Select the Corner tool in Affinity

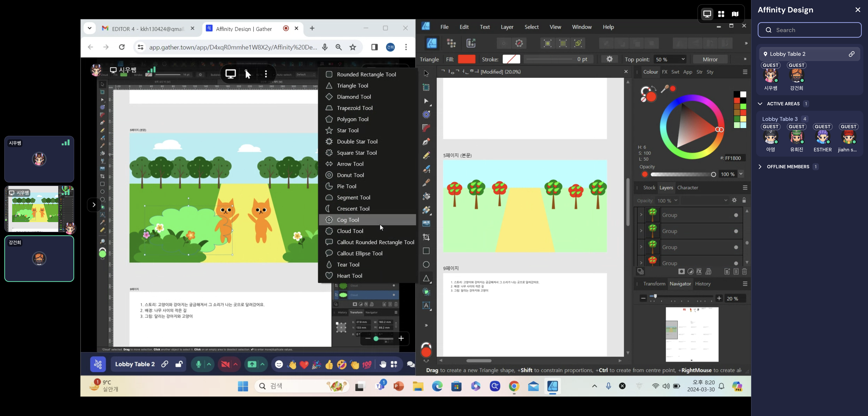[426, 128]
